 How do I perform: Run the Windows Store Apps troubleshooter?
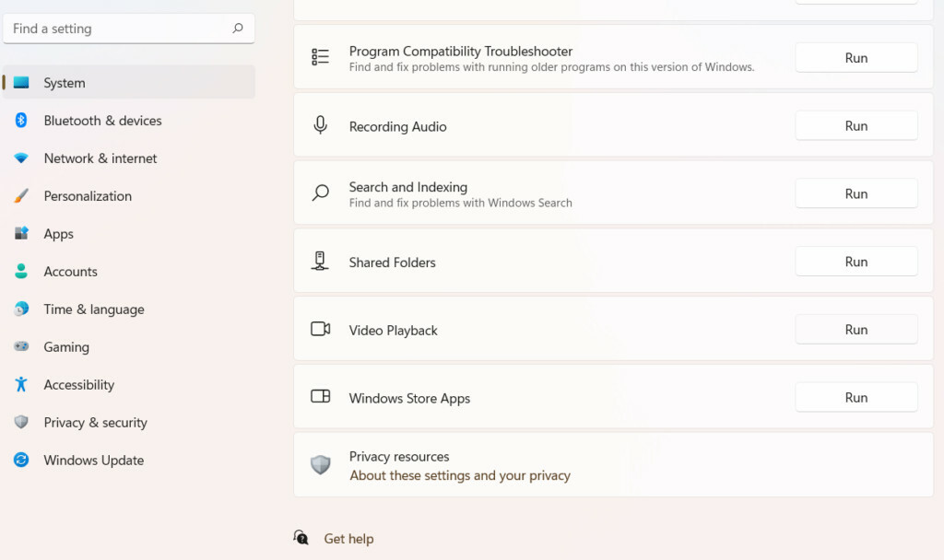(x=855, y=398)
